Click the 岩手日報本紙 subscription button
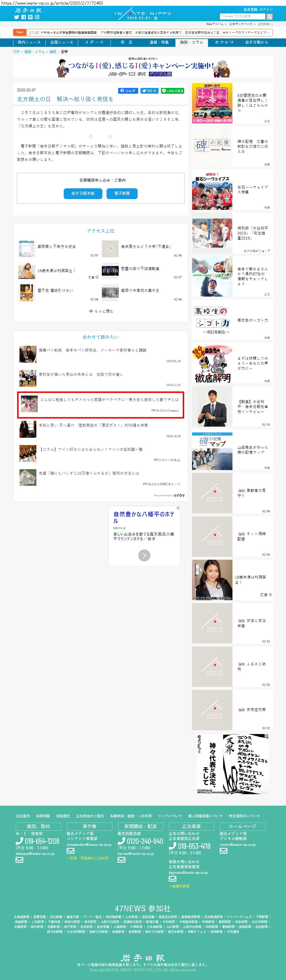Image resolution: width=286 pixels, height=980 pixels. tap(83, 193)
